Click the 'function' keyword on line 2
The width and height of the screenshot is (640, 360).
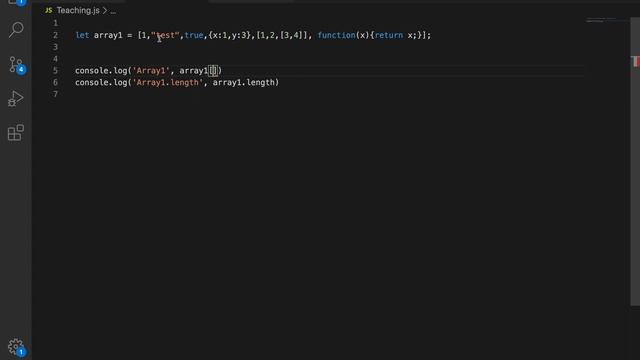point(336,35)
